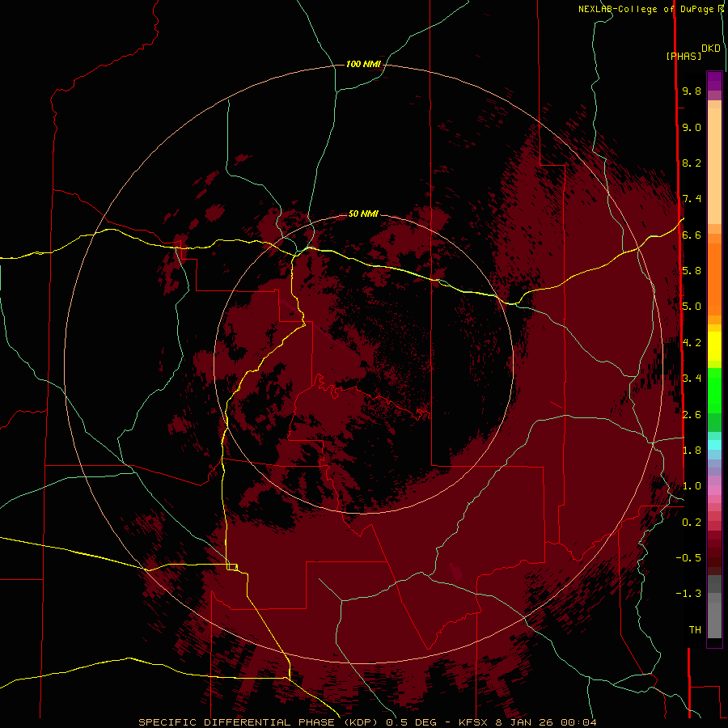Click the 8 JAN 26 date text

[526, 722]
